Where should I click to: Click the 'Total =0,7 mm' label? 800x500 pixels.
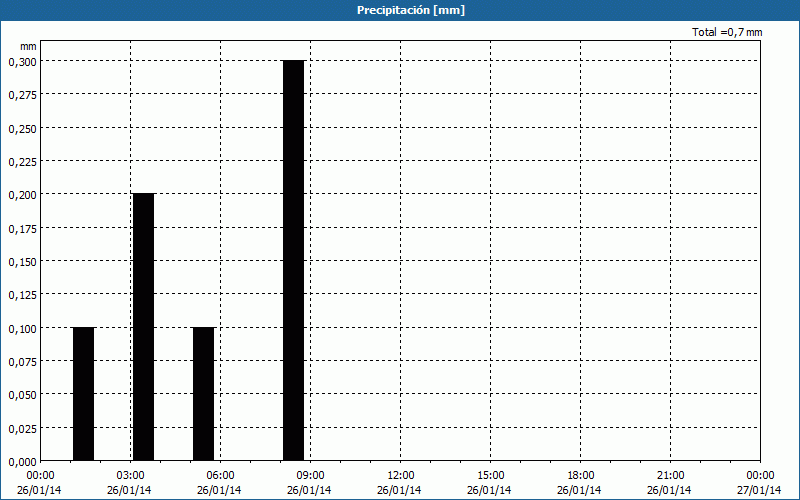(x=727, y=32)
